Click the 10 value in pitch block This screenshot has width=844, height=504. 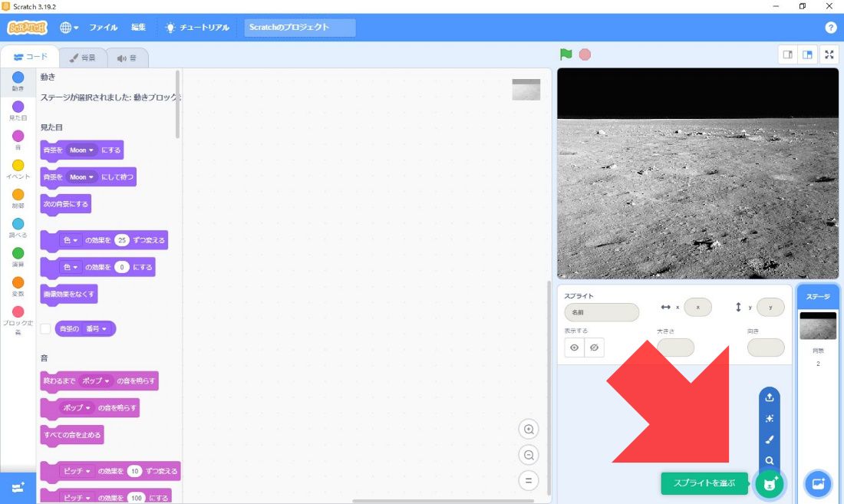(x=134, y=471)
